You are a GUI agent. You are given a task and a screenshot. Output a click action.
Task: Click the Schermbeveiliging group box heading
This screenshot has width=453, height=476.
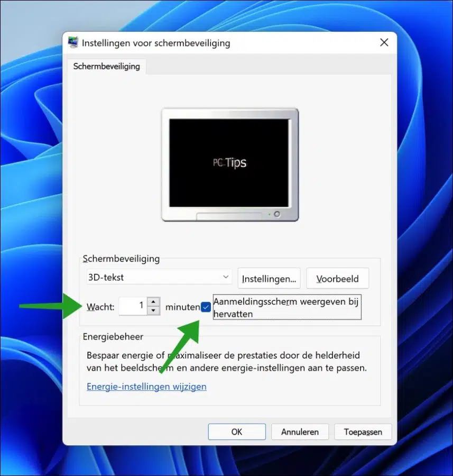point(121,259)
